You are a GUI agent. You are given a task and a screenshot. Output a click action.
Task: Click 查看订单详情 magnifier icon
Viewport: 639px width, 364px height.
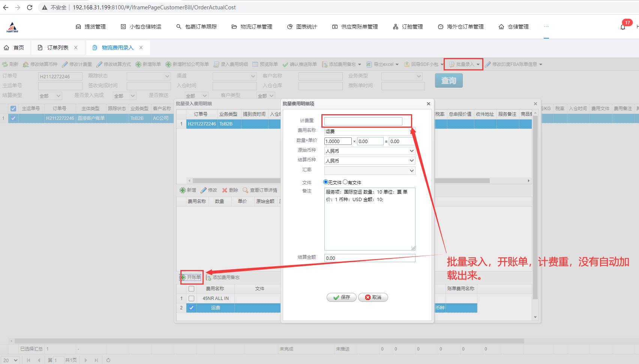[246, 190]
